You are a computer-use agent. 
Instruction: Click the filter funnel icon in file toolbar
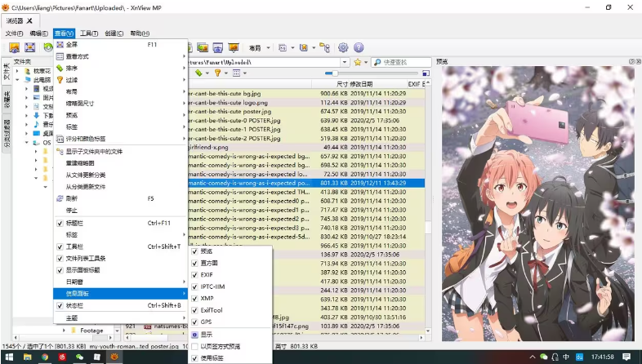(x=218, y=73)
